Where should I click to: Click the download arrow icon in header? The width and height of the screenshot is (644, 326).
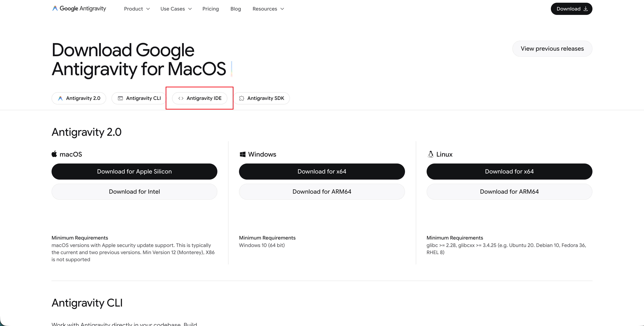(x=586, y=9)
